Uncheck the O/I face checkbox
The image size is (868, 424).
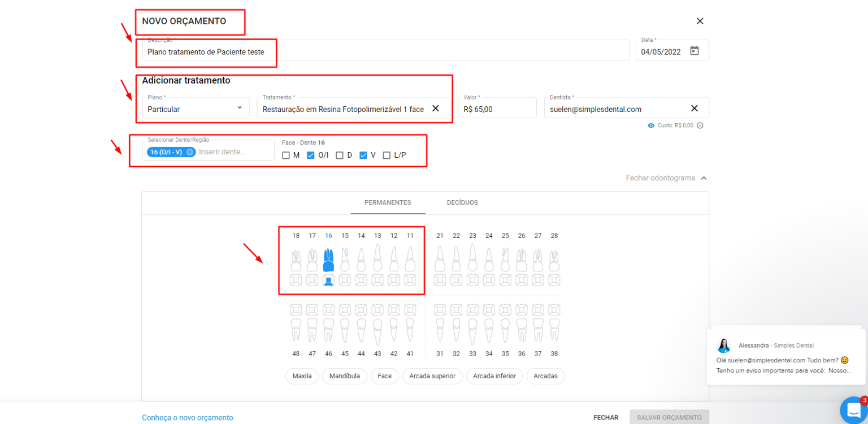pyautogui.click(x=310, y=155)
